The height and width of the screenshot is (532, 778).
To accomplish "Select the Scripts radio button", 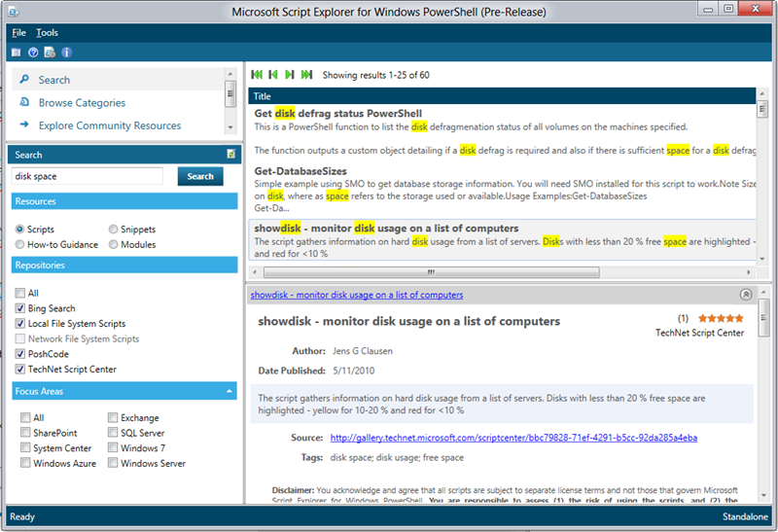I will pyautogui.click(x=19, y=230).
